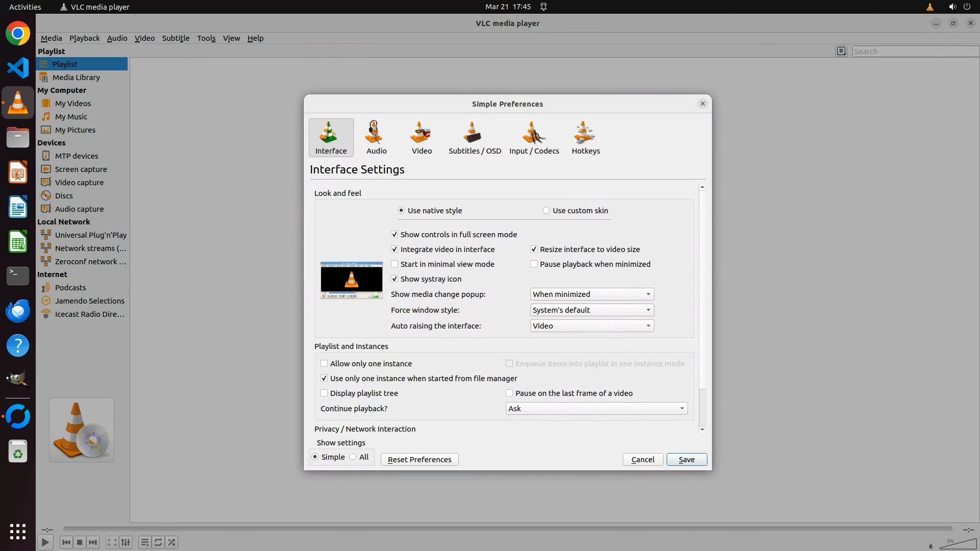Toggle fullscreen video button
Viewport: 980px width, 551px height.
pos(112,542)
